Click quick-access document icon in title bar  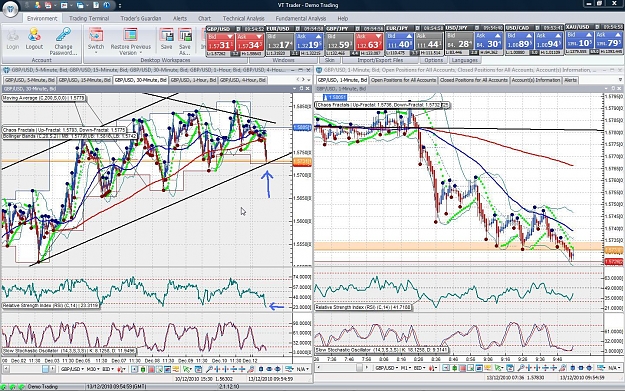pyautogui.click(x=96, y=5)
